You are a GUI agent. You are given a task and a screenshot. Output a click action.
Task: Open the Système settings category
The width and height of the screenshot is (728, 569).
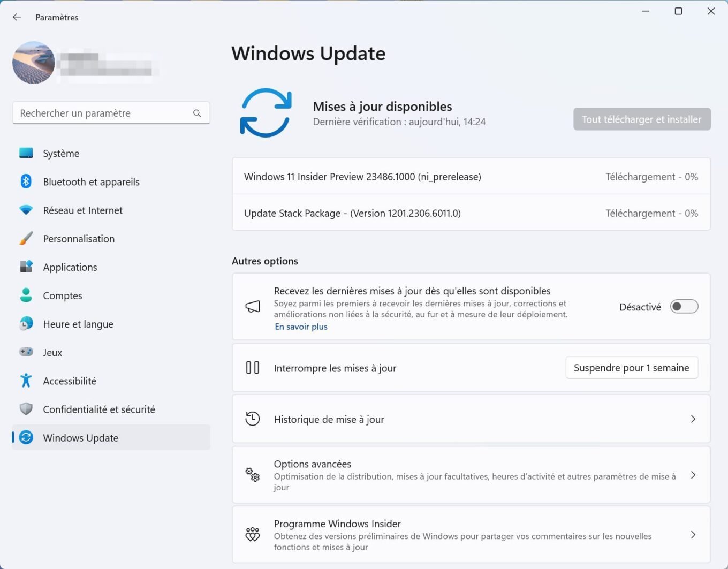(x=111, y=153)
